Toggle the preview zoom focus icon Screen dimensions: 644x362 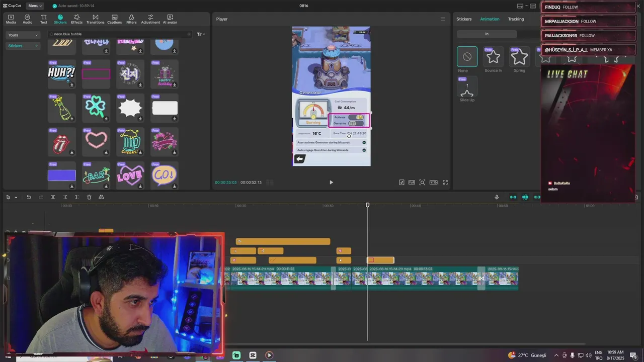click(422, 183)
